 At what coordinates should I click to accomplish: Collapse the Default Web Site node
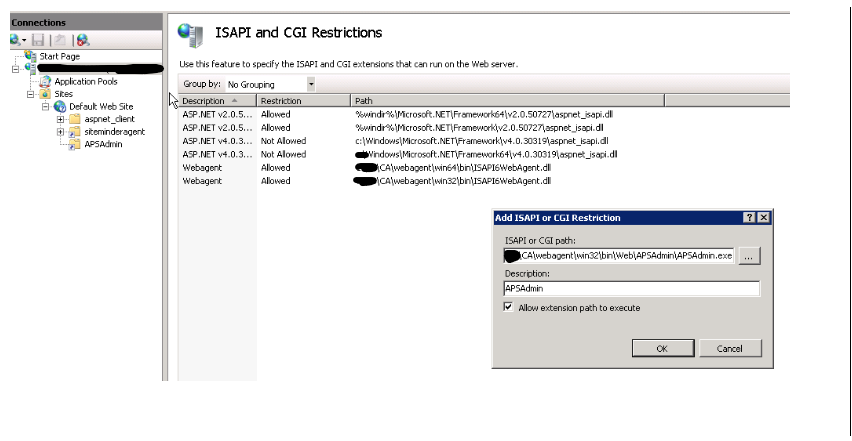46,106
